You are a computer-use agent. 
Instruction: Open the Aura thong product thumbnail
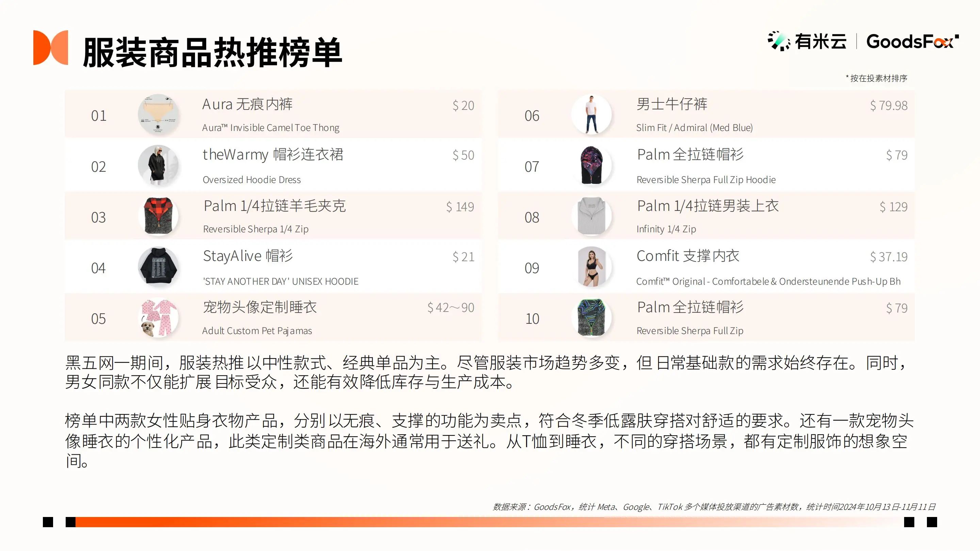[x=158, y=115]
